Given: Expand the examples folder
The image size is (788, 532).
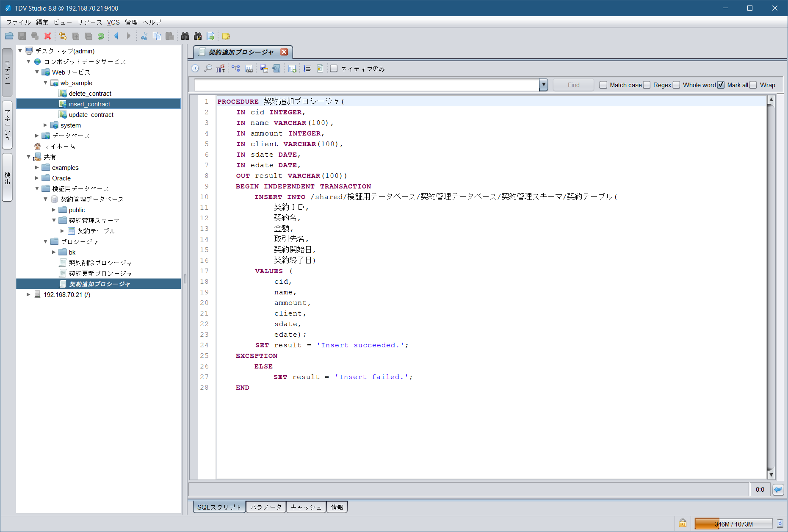Looking at the screenshot, I should coord(37,167).
